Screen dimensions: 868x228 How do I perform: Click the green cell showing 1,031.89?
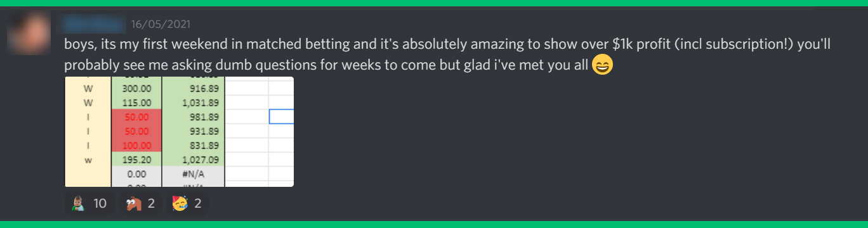(194, 102)
